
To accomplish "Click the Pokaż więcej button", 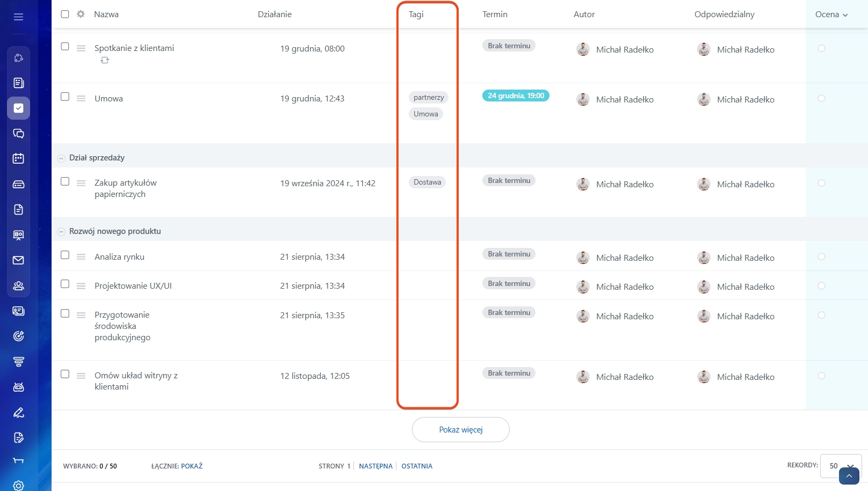I will click(x=460, y=430).
